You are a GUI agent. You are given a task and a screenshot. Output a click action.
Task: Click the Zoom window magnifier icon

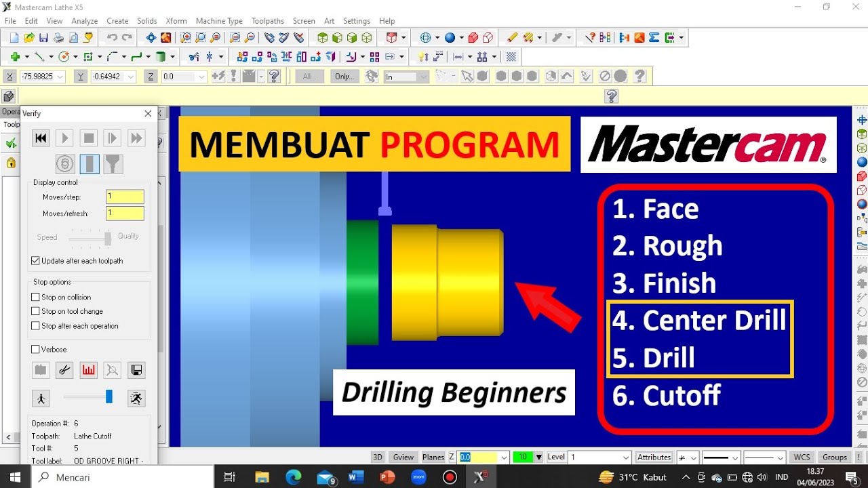184,38
